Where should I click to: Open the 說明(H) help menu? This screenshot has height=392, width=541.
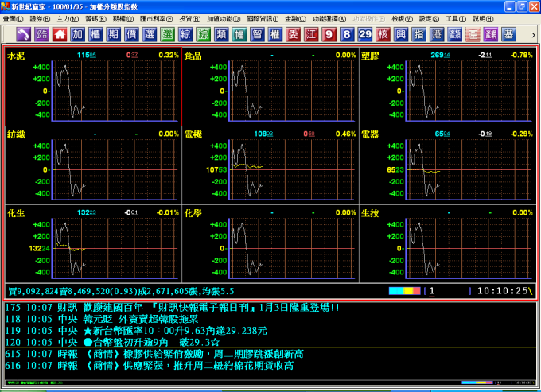click(483, 19)
